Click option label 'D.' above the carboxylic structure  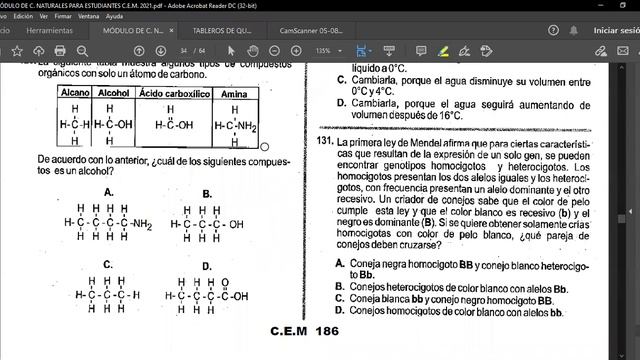pyautogui.click(x=207, y=267)
